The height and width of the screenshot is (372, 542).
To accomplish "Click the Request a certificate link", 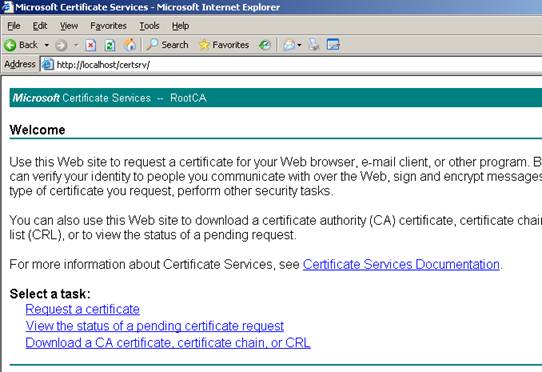I will (x=83, y=309).
